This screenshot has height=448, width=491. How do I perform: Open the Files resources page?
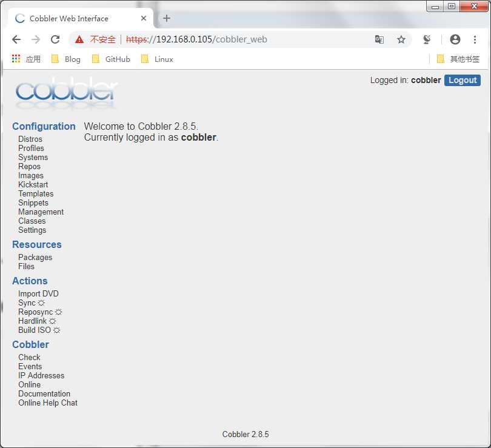coord(26,266)
